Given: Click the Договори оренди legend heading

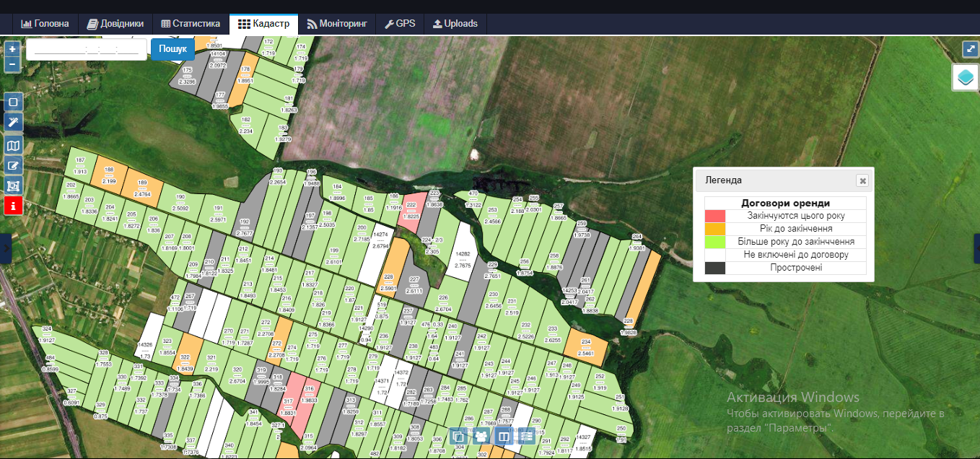Looking at the screenshot, I should 785,204.
